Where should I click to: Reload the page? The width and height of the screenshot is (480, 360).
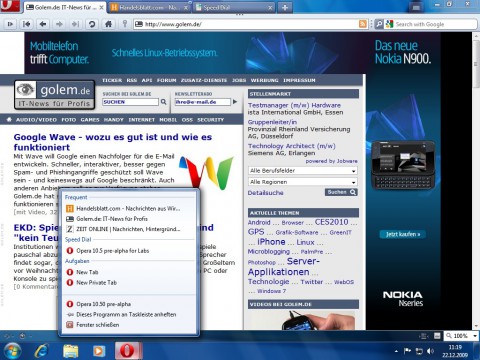point(92,24)
